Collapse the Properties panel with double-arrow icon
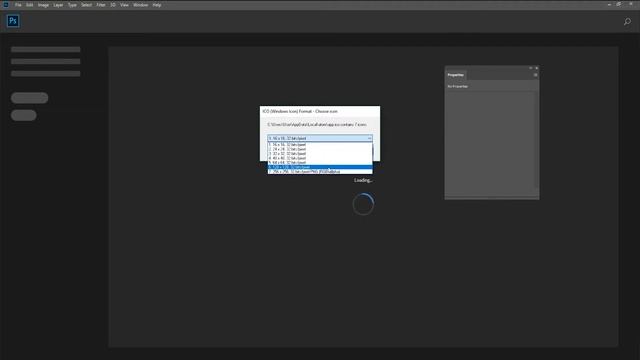Image resolution: width=640 pixels, height=360 pixels. tap(531, 68)
